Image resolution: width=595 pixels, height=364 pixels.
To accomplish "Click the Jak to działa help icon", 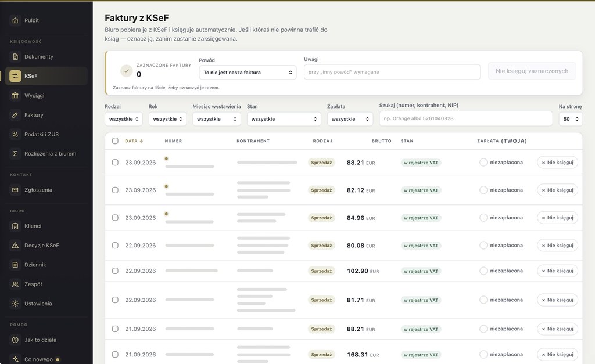I will (15, 340).
